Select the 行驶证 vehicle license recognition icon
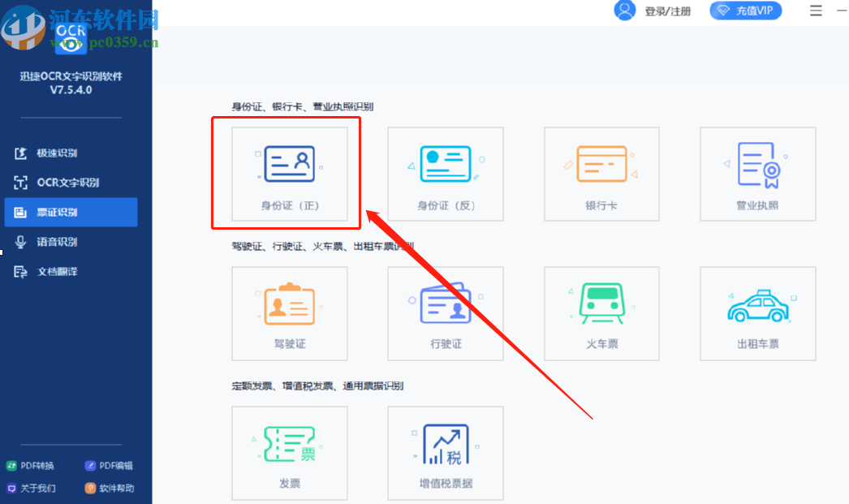Viewport: 849px width, 504px height. [x=445, y=313]
